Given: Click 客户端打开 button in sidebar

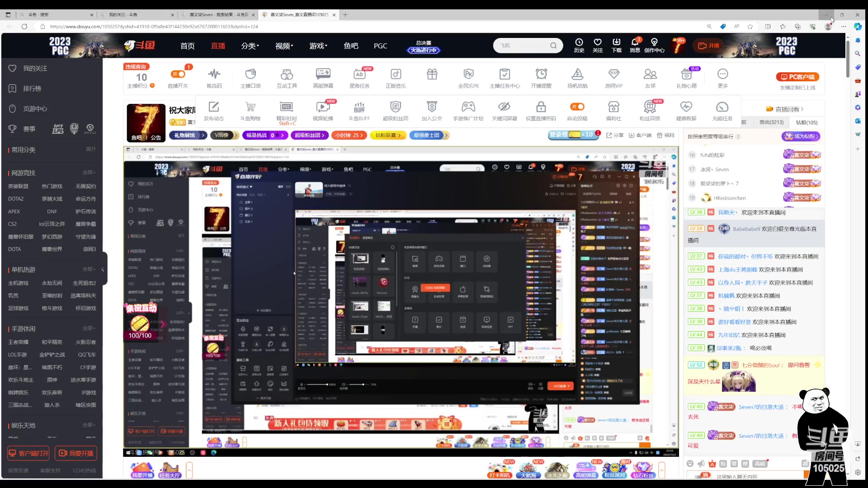Looking at the screenshot, I should coord(29,453).
